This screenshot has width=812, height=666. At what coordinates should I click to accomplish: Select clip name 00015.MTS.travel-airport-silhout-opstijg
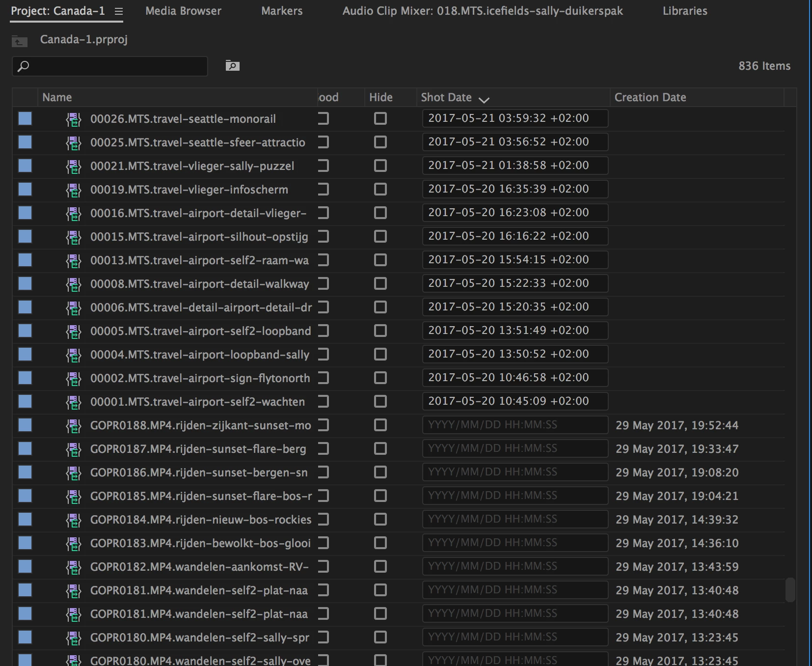(199, 237)
